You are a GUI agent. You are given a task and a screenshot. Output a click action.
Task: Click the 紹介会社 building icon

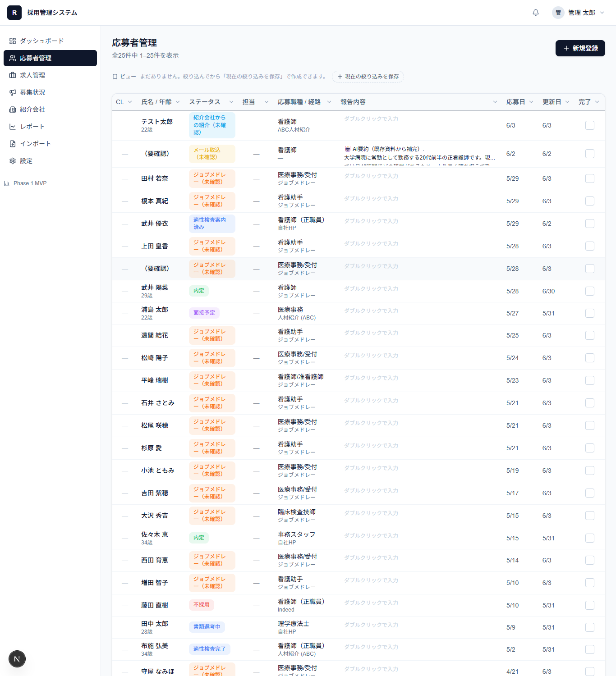pyautogui.click(x=13, y=110)
